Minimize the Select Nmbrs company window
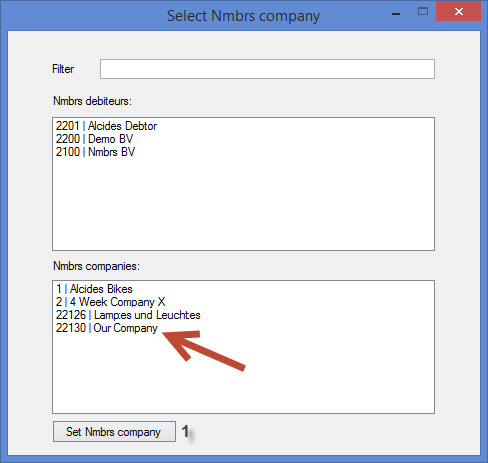Image resolution: width=488 pixels, height=463 pixels. 396,13
